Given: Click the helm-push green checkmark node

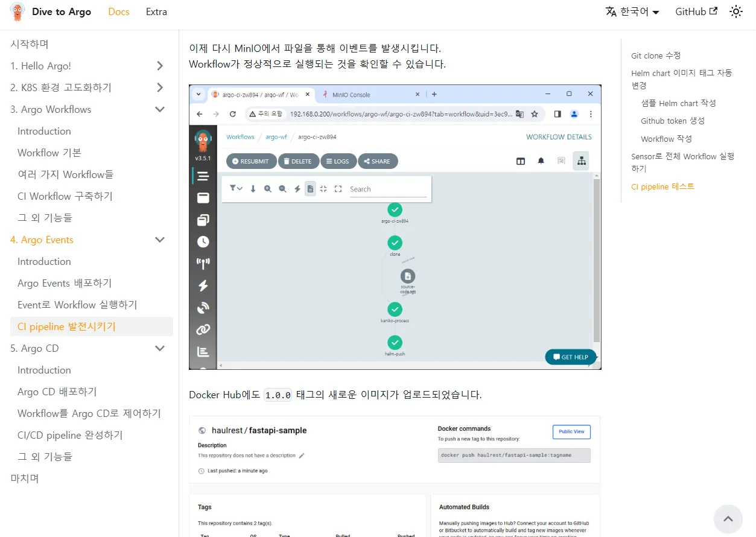Looking at the screenshot, I should click(x=395, y=342).
